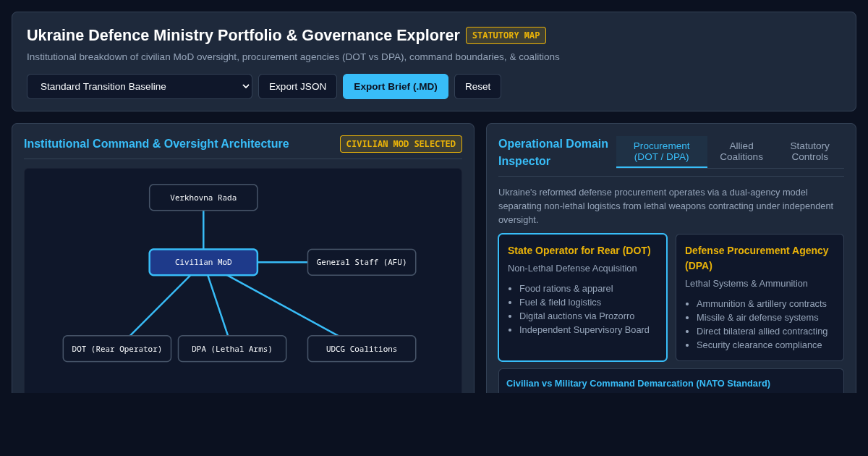
Task: Click 'Independent Supervisory Board' list item
Action: pyautogui.click(x=584, y=329)
